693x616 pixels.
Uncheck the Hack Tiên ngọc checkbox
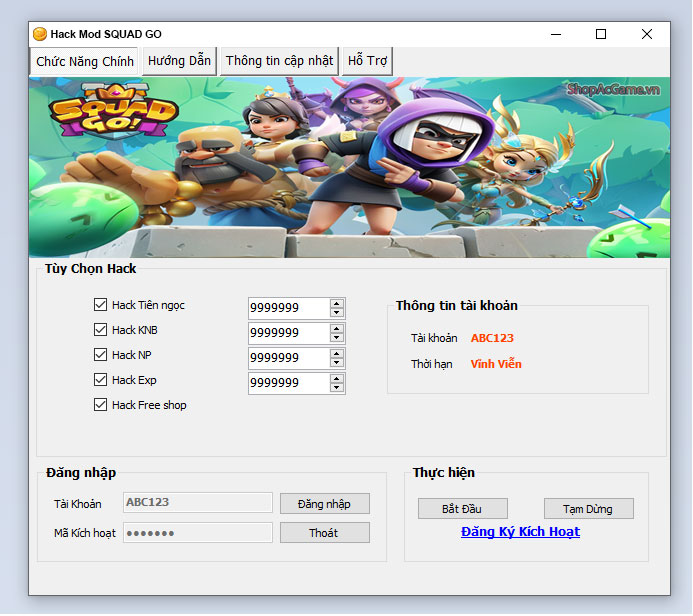click(x=100, y=305)
